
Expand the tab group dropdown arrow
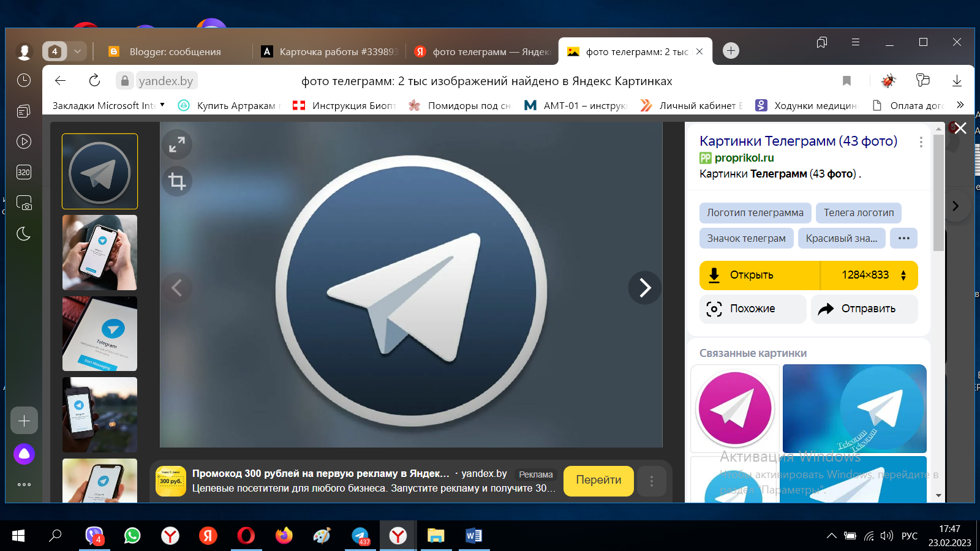pos(77,51)
